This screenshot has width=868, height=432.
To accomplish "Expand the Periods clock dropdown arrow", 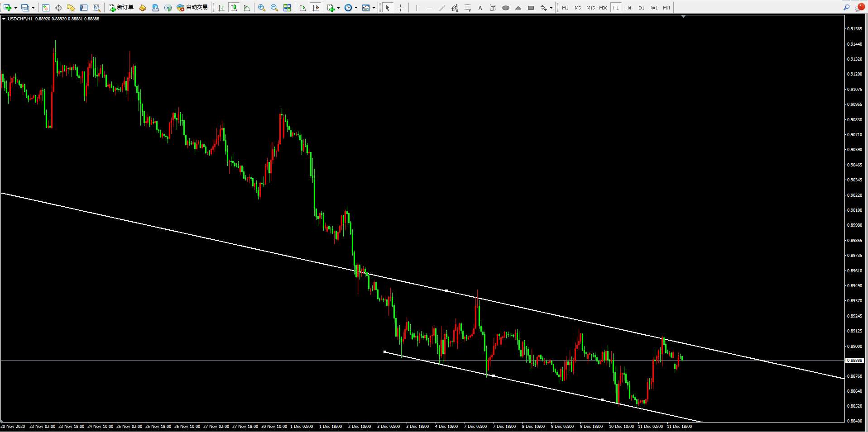I will click(x=356, y=8).
